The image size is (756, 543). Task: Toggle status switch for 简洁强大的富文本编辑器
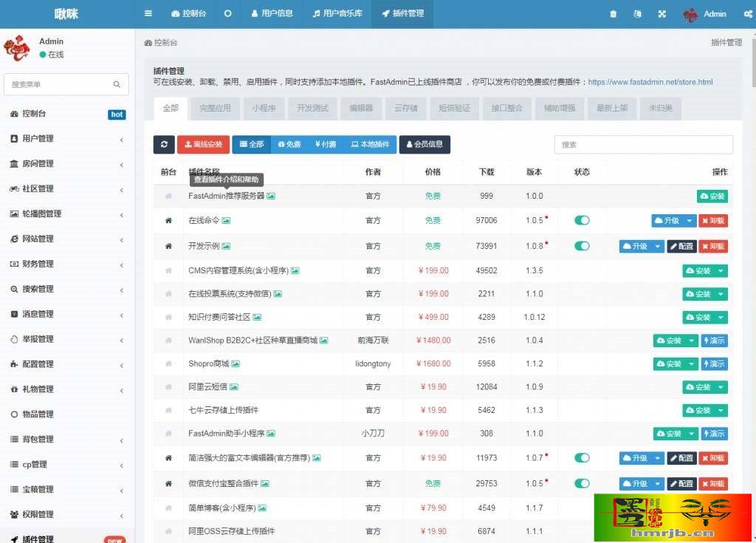point(582,458)
